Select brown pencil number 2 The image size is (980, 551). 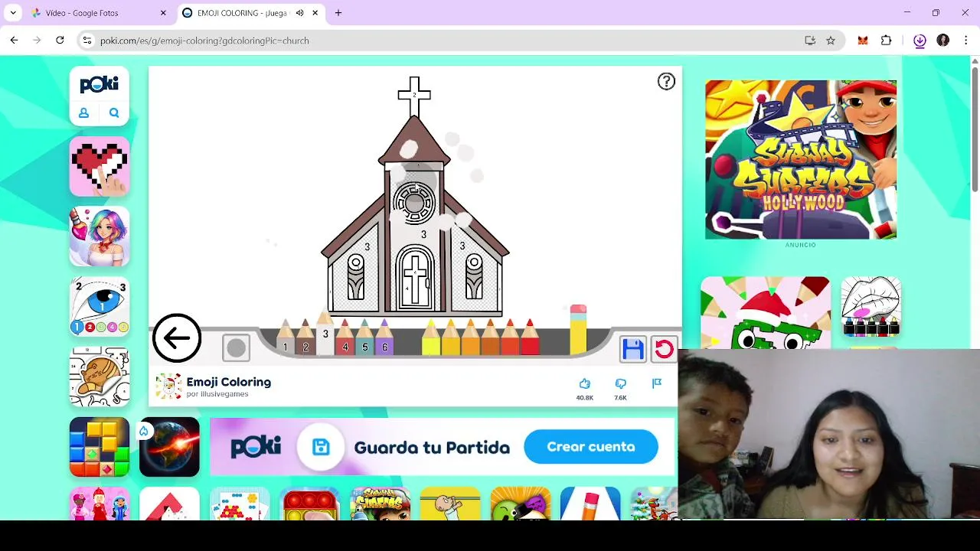point(305,337)
